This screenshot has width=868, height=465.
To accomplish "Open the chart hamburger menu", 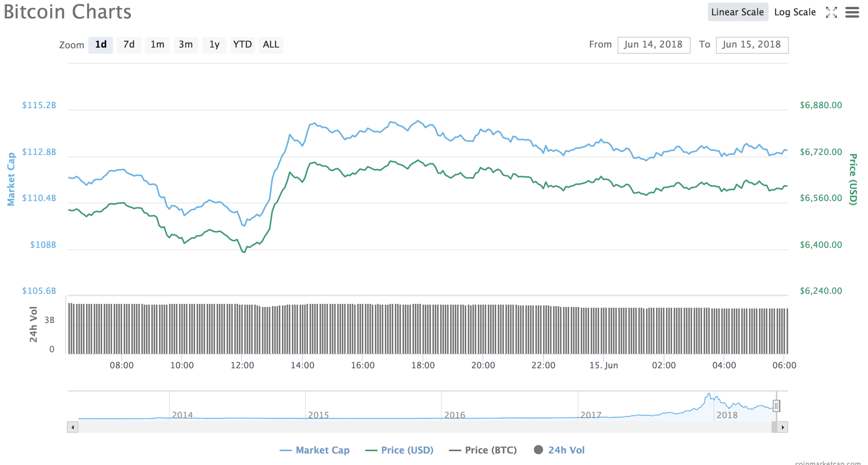I will pos(852,12).
